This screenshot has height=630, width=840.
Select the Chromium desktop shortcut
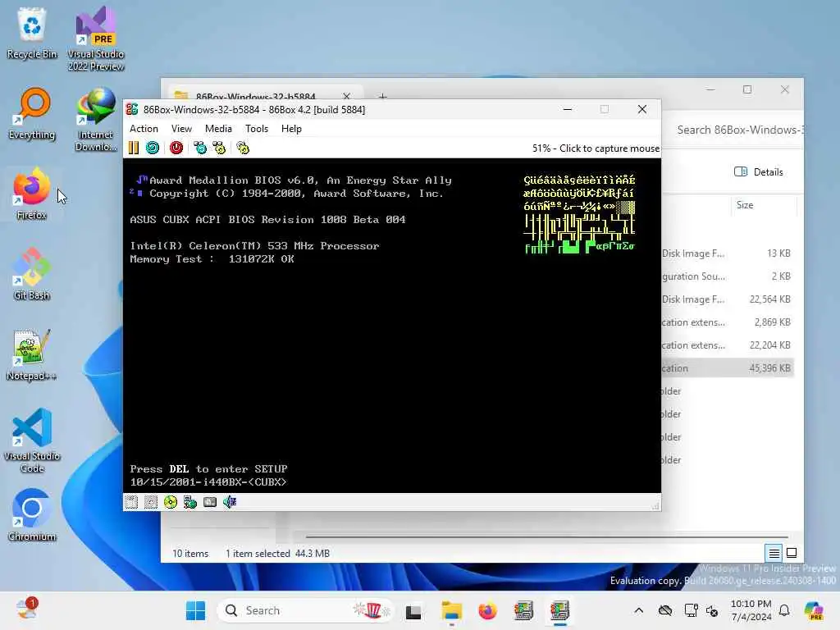click(32, 515)
